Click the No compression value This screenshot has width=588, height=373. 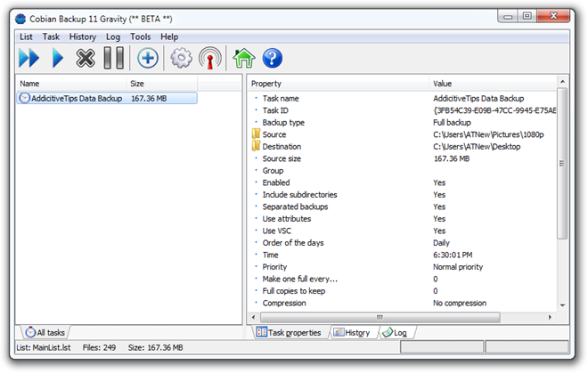[x=460, y=303]
